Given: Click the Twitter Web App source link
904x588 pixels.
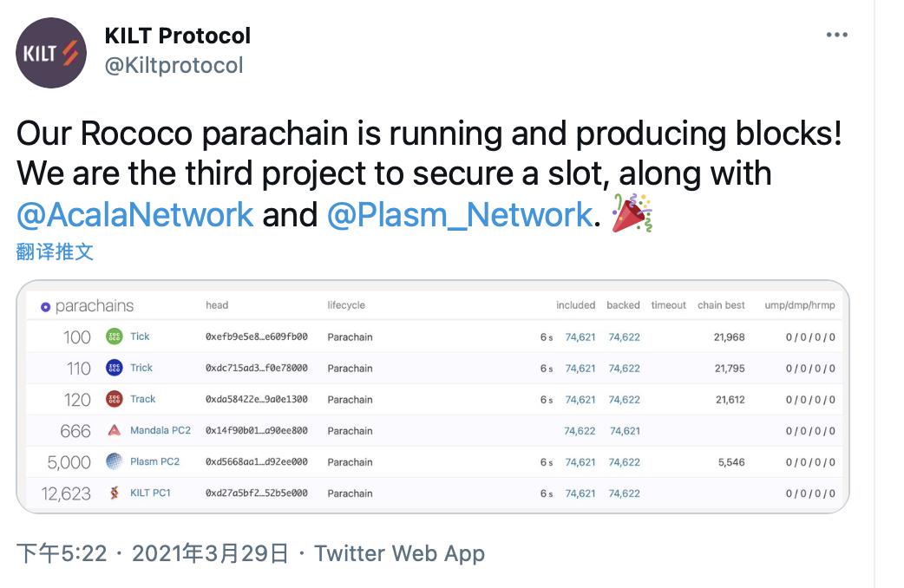Looking at the screenshot, I should (x=399, y=553).
